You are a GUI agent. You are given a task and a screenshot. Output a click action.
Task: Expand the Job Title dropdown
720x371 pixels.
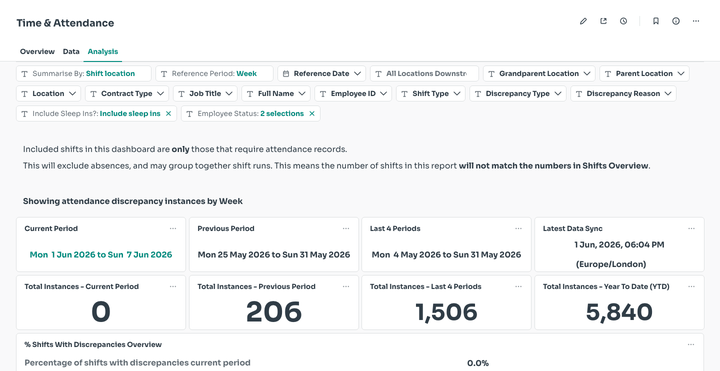pos(205,94)
